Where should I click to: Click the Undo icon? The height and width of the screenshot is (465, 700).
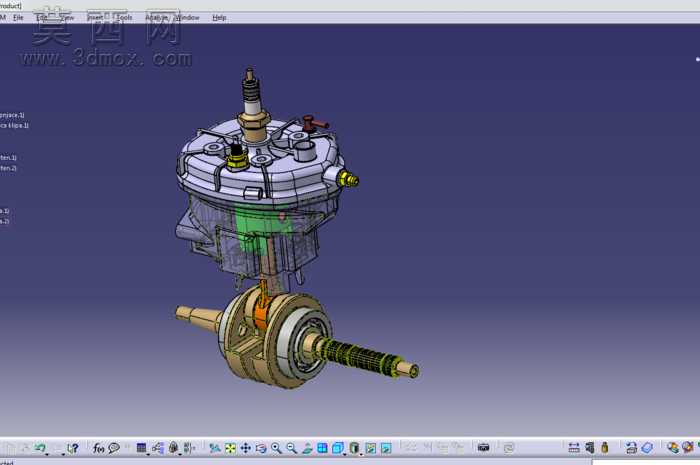pos(40,448)
